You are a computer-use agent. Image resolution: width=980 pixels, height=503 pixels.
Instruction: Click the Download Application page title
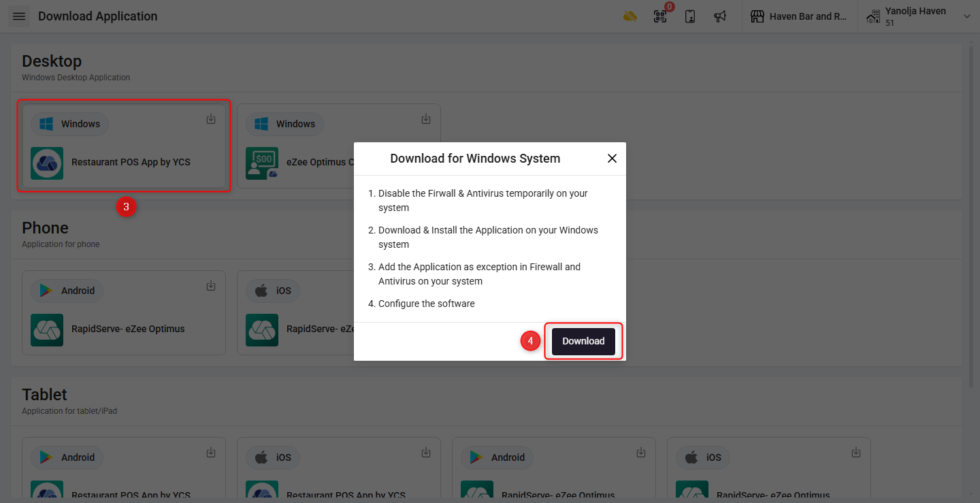point(98,16)
